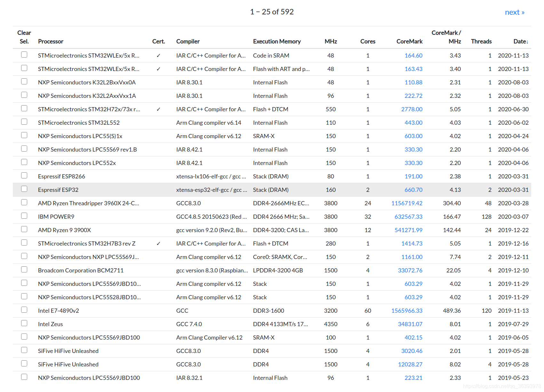Sort by the MHz column header

[331, 41]
